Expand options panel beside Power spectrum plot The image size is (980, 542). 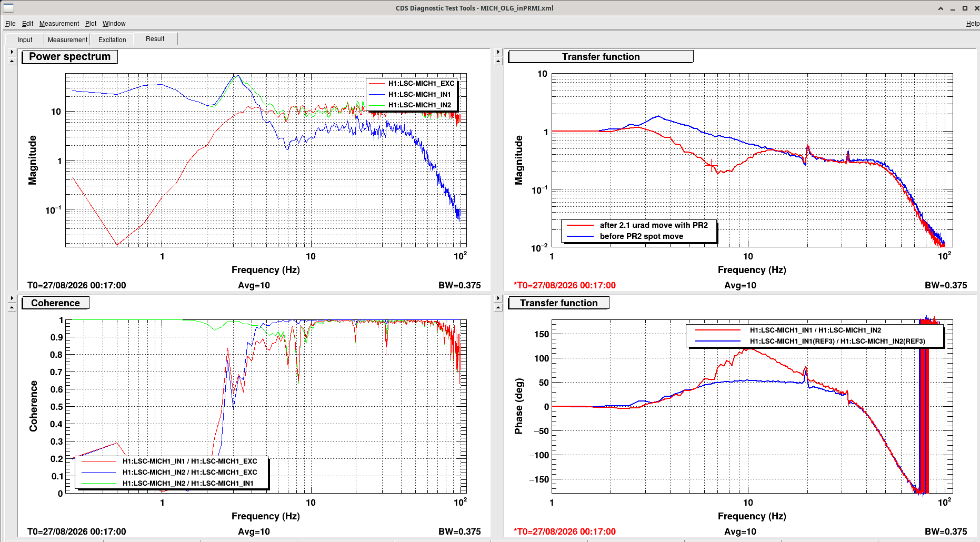coord(12,52)
